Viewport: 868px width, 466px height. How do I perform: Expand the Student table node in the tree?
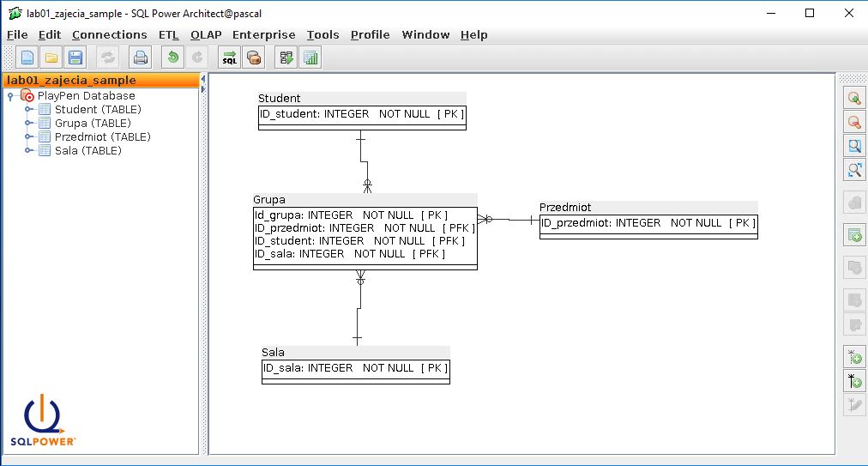coord(28,110)
